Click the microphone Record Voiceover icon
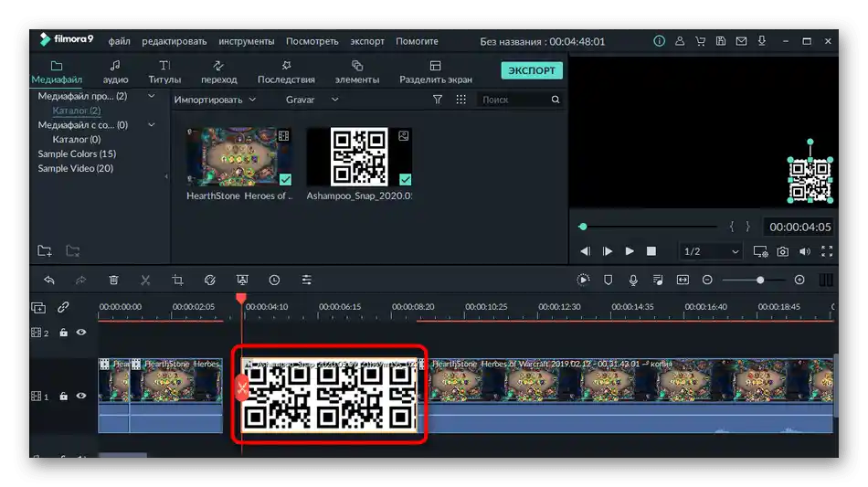The height and width of the screenshot is (487, 868). [x=633, y=280]
